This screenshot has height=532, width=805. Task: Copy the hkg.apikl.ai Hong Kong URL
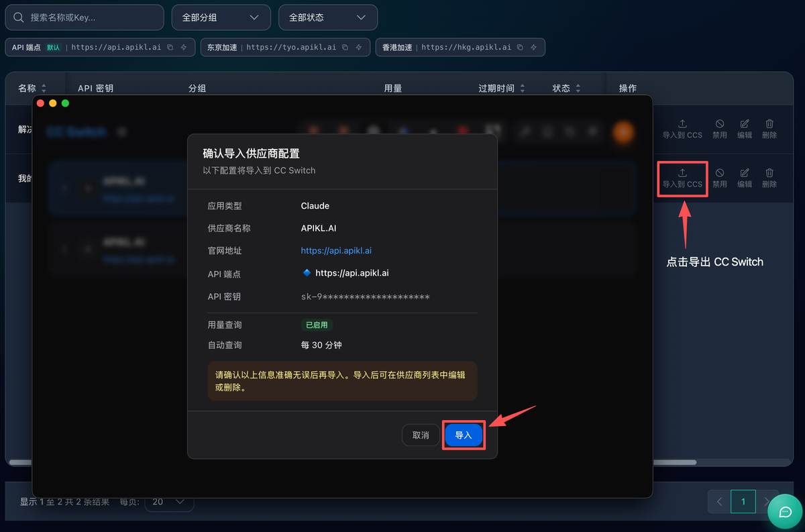(520, 48)
